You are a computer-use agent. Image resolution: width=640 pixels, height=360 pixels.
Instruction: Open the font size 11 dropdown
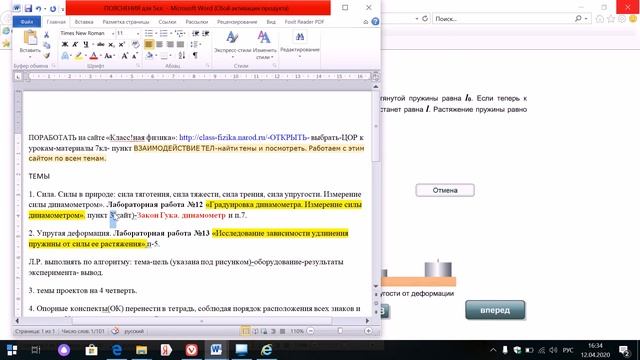pos(138,33)
